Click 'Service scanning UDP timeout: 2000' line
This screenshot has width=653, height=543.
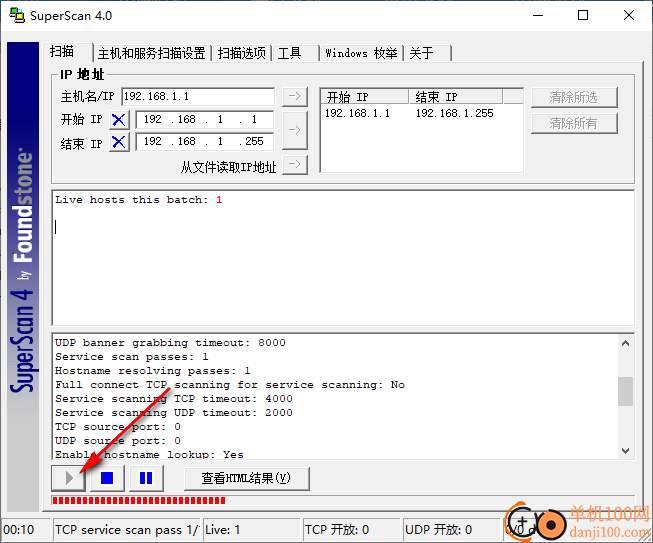click(174, 413)
